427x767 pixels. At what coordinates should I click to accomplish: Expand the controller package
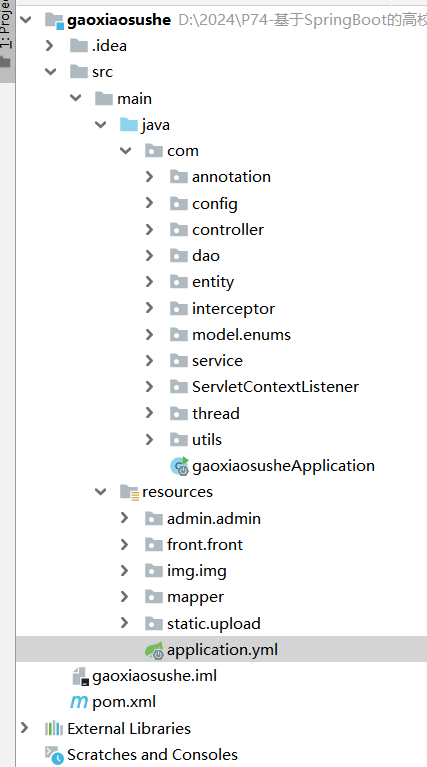point(149,229)
